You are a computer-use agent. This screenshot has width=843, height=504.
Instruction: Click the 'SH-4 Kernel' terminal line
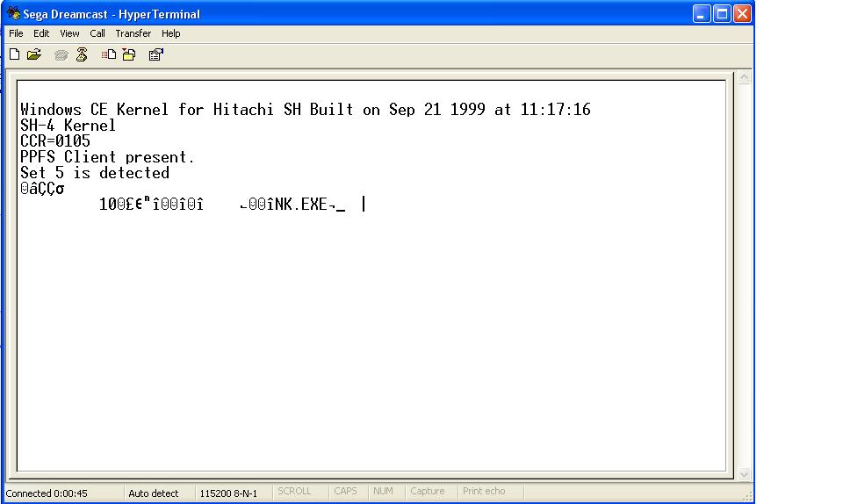pos(68,126)
